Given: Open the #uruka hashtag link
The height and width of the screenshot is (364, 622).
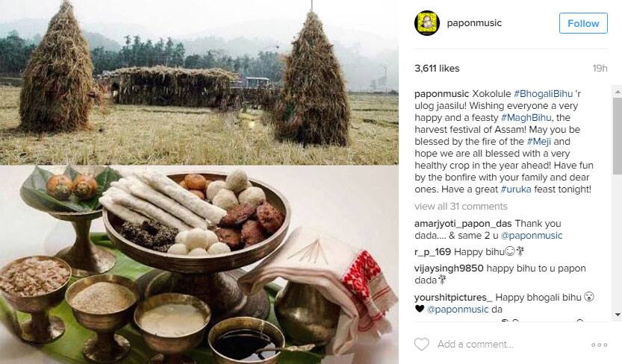Looking at the screenshot, I should tap(516, 189).
